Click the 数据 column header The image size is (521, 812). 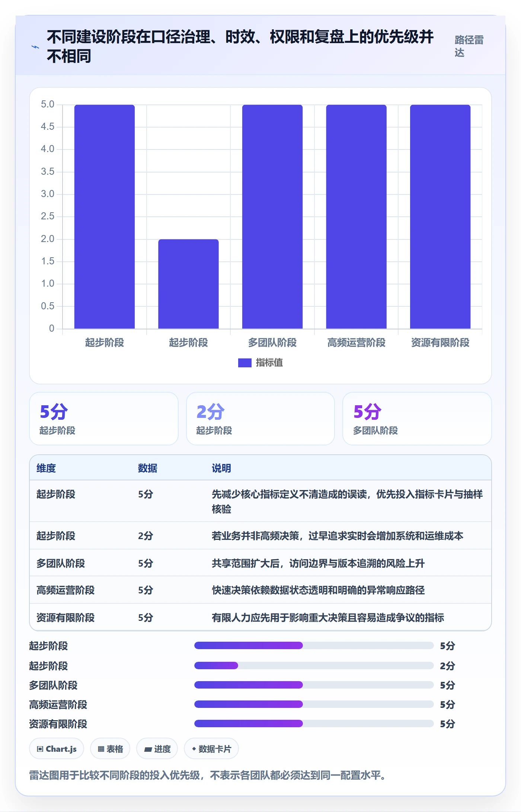pos(148,468)
